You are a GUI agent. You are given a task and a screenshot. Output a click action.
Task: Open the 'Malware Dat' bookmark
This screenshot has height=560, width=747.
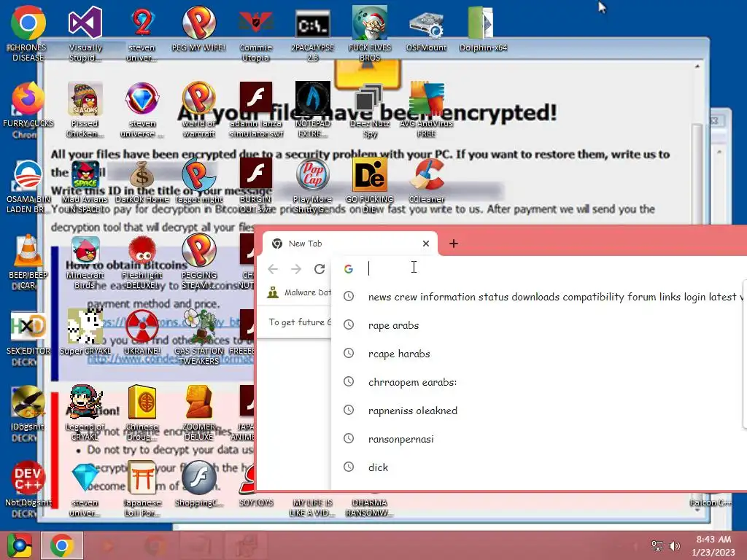[x=298, y=292]
